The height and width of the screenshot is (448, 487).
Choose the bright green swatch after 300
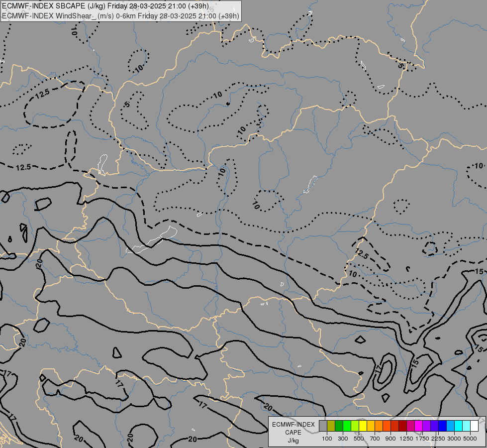tap(347, 426)
